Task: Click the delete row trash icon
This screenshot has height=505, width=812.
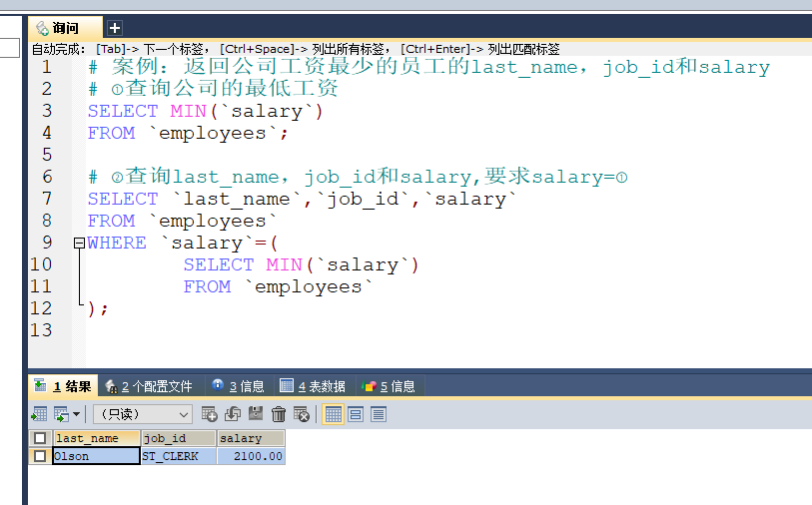Action: click(278, 414)
